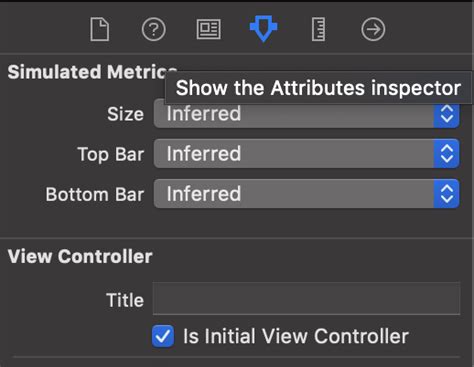Show the Quick Help inspector
The width and height of the screenshot is (474, 367).
[x=154, y=30]
